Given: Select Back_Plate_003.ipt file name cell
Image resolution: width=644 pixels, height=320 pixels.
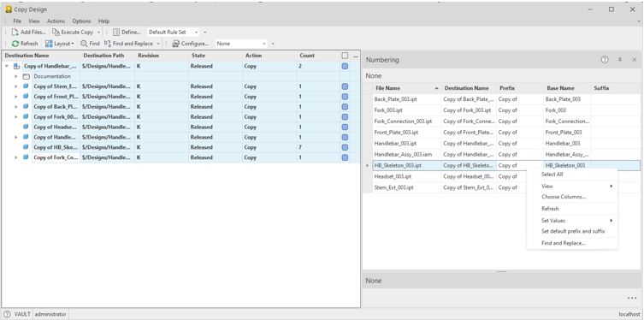Looking at the screenshot, I should point(406,99).
